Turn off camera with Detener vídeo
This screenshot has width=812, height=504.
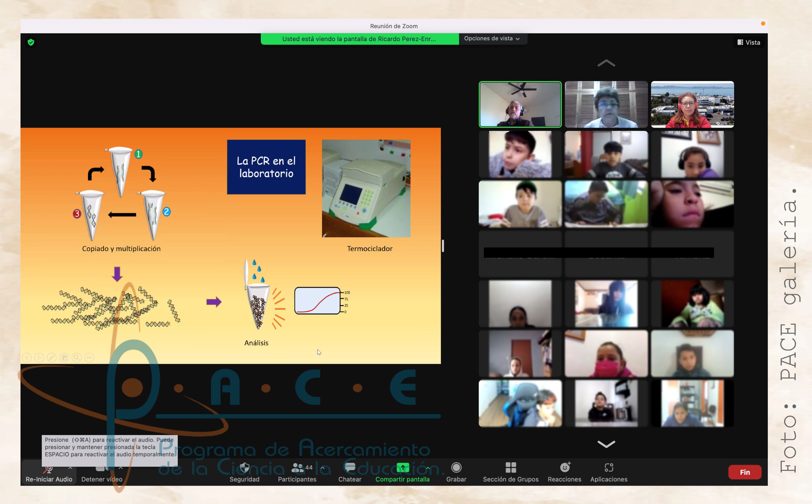[x=102, y=472]
